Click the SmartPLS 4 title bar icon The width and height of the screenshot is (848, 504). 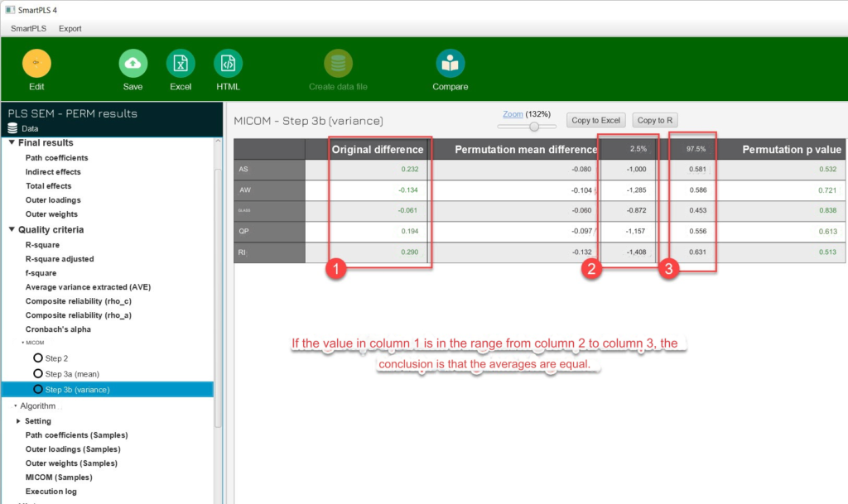click(x=9, y=9)
